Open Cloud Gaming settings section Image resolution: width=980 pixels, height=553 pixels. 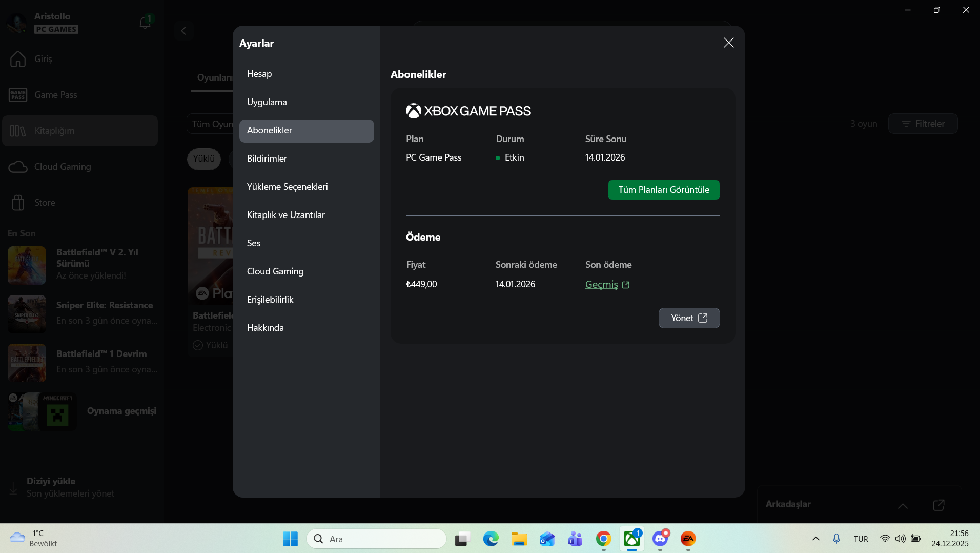[x=307, y=271]
